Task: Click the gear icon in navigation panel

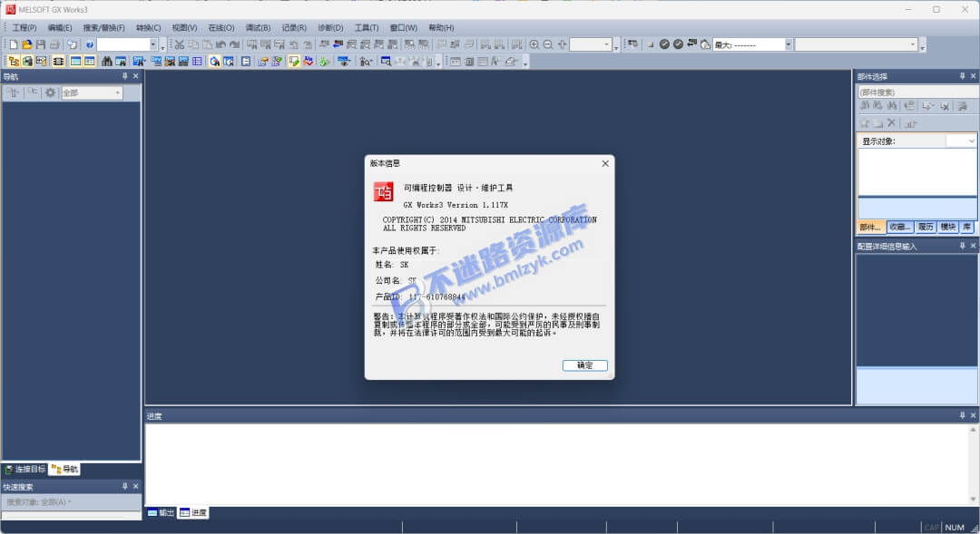Action: 51,92
